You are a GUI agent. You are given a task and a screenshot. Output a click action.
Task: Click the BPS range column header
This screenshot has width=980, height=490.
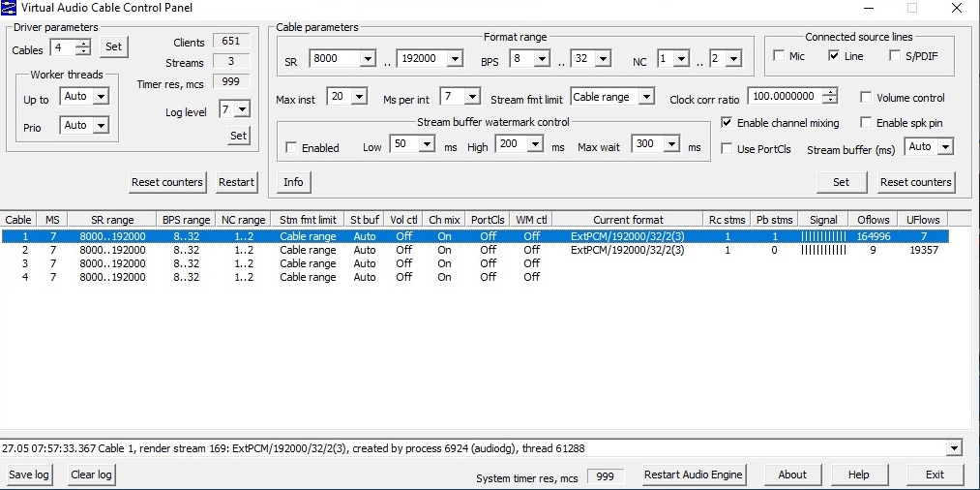(x=187, y=220)
